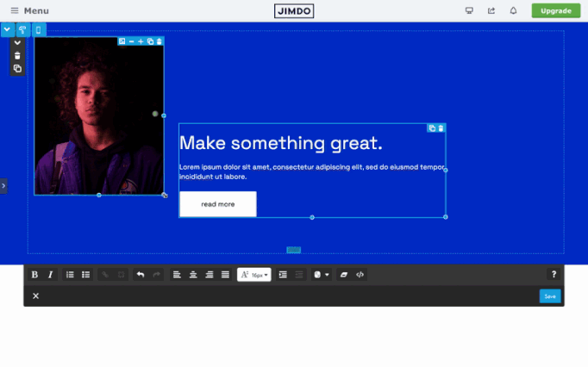This screenshot has width=588, height=367.
Task: Open the notifications bell
Action: (513, 10)
